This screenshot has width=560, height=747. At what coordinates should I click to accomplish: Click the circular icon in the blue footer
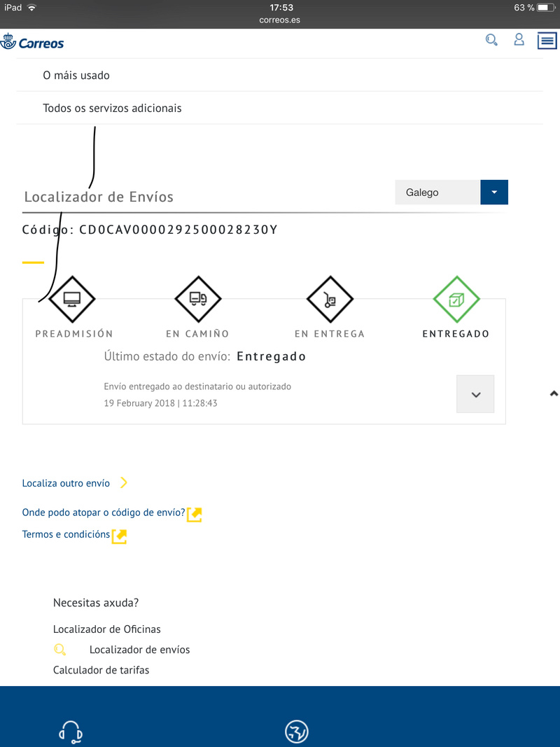[x=297, y=732]
